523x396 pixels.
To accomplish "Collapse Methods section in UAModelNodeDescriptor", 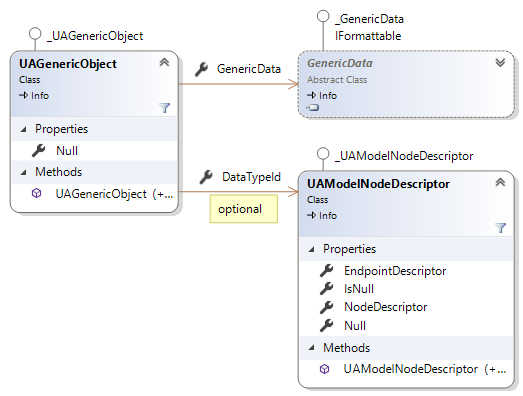I will tap(311, 348).
